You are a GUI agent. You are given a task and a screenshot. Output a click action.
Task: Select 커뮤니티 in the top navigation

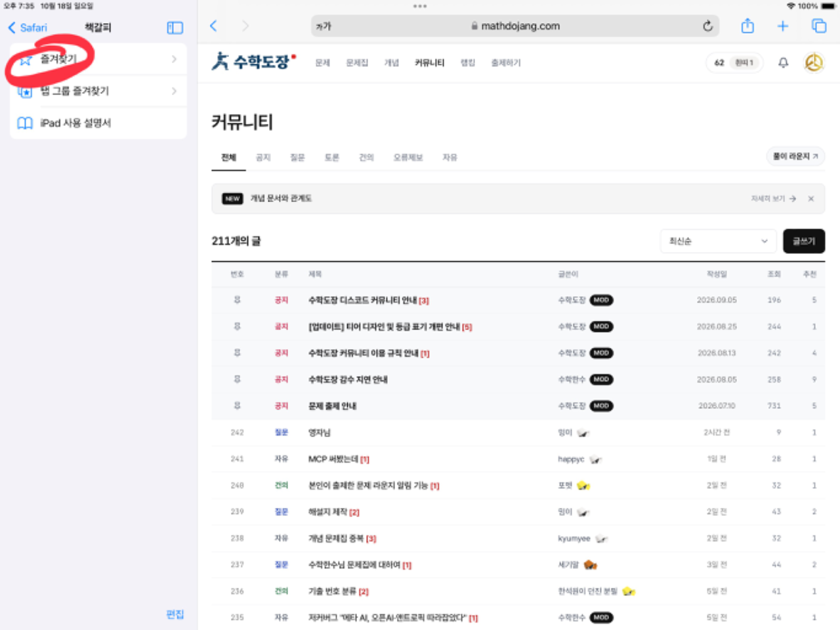[x=430, y=63]
